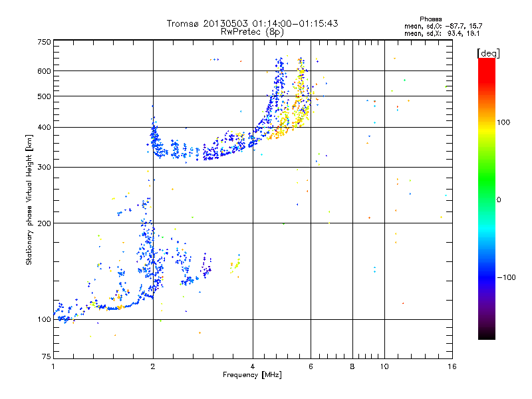Click the y-axis '400' tick label

(45, 128)
